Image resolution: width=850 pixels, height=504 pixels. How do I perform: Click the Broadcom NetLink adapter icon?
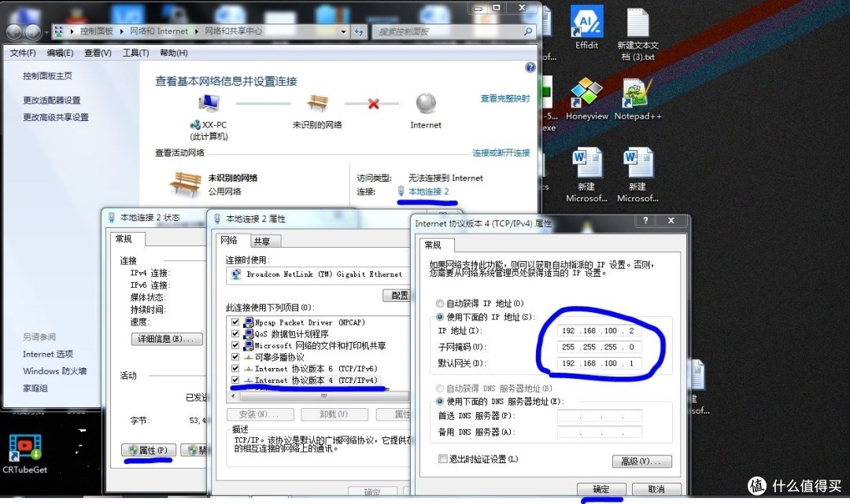(236, 274)
